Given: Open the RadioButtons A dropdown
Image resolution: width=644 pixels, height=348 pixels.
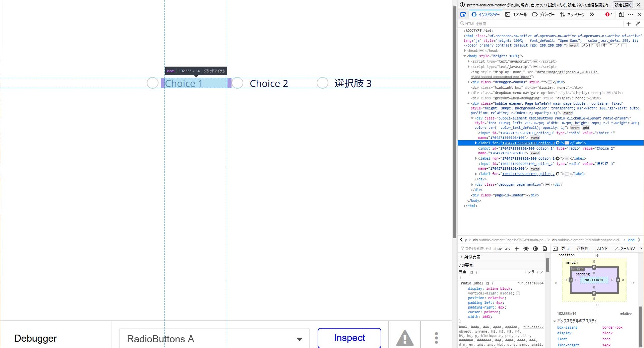Looking at the screenshot, I should 214,339.
